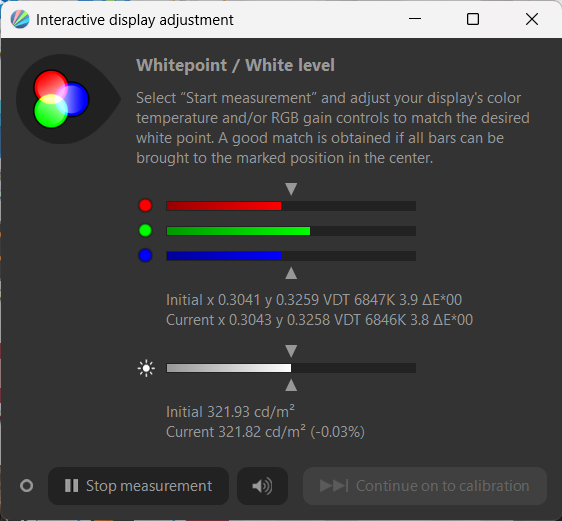This screenshot has height=521, width=562.
Task: Click the down arrow marker above luminance bar
Action: tap(291, 351)
